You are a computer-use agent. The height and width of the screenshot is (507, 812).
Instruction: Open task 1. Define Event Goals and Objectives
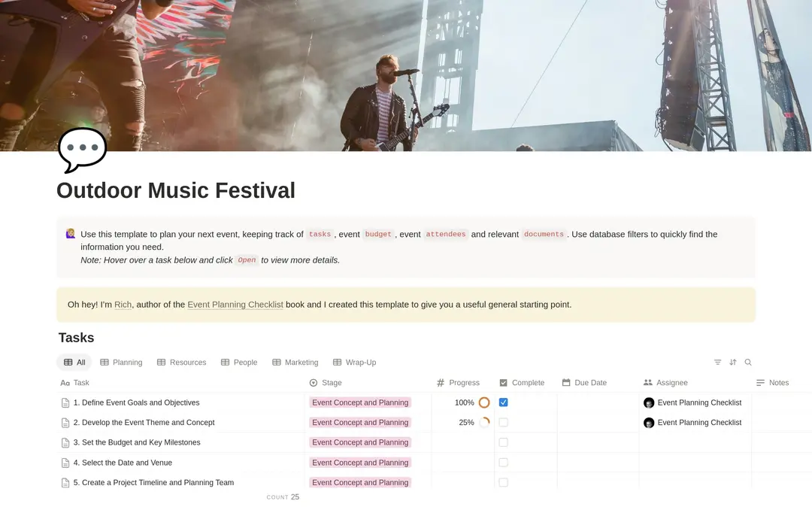pos(136,402)
